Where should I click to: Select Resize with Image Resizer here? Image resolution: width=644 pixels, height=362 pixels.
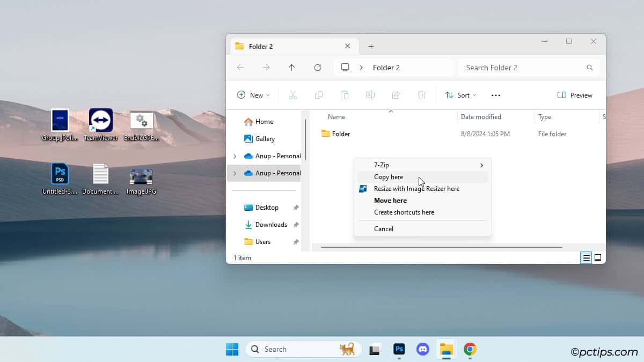tap(422, 189)
